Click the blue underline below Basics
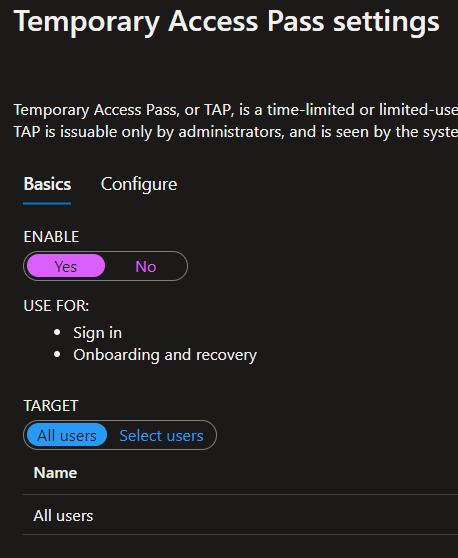This screenshot has height=558, width=458. click(x=47, y=204)
